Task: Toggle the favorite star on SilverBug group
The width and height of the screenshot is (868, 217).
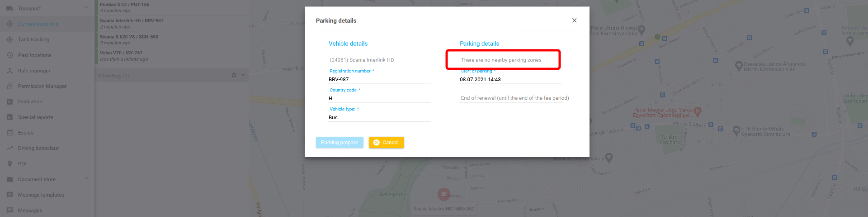Action: [x=234, y=75]
